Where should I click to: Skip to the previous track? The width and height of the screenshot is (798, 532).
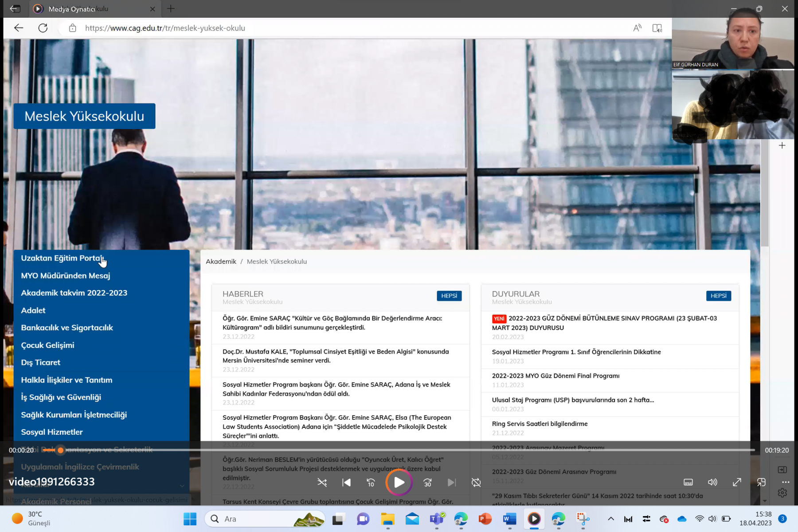(347, 482)
